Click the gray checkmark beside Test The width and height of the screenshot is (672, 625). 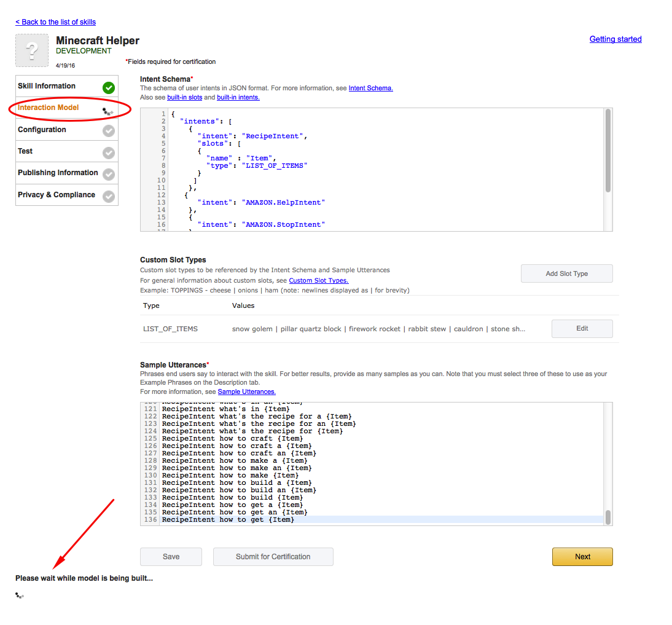click(x=109, y=152)
